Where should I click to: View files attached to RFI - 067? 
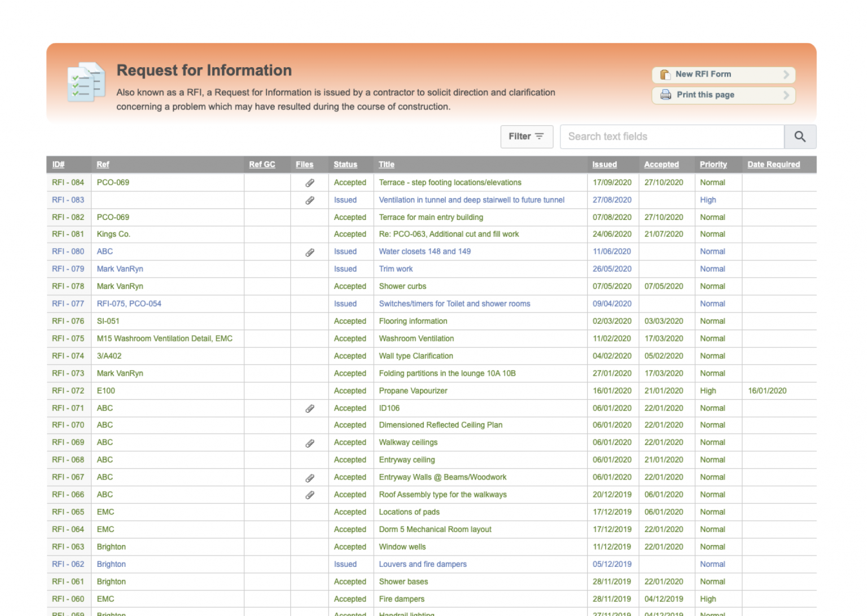tap(309, 477)
